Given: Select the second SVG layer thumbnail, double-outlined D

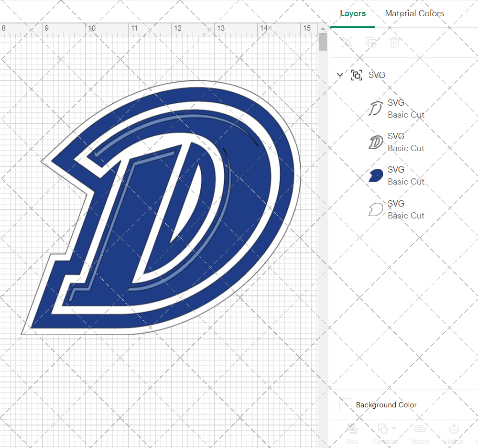Looking at the screenshot, I should [376, 142].
